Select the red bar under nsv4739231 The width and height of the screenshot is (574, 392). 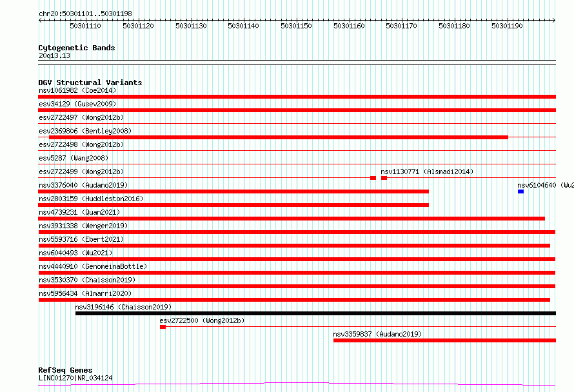click(x=292, y=219)
